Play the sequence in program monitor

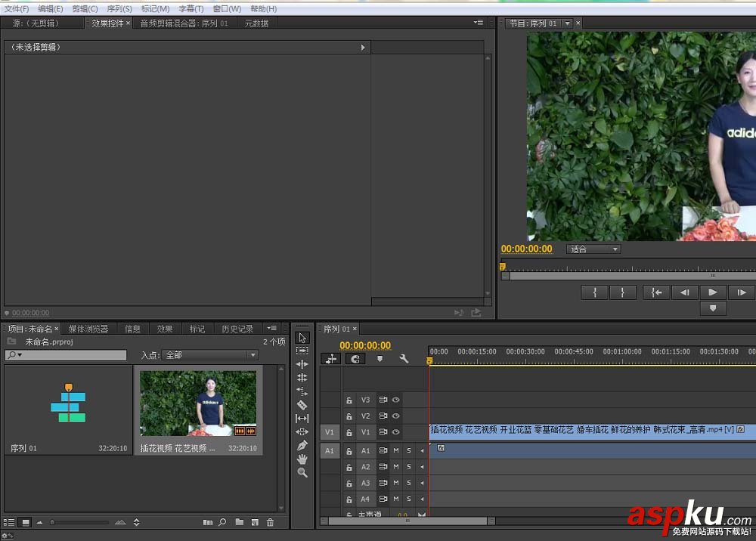point(712,292)
